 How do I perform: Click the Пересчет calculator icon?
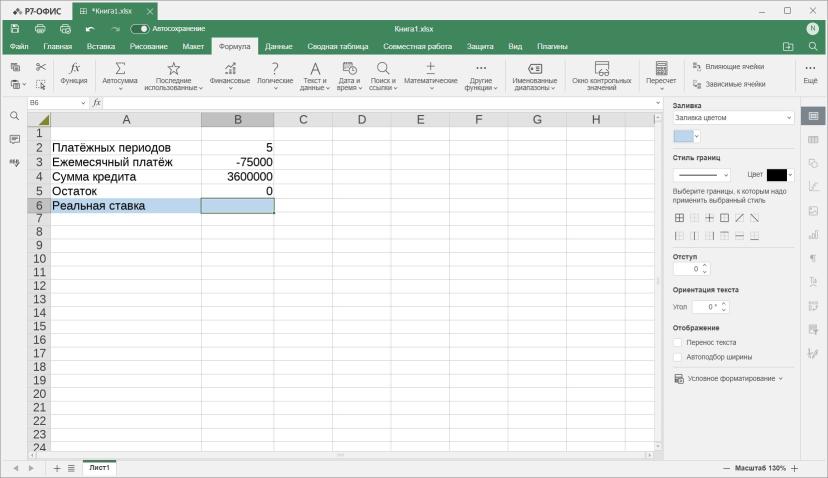tap(661, 68)
